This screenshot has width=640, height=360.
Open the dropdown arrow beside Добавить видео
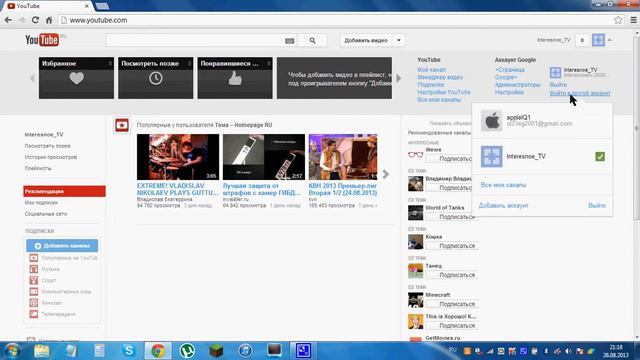[399, 40]
